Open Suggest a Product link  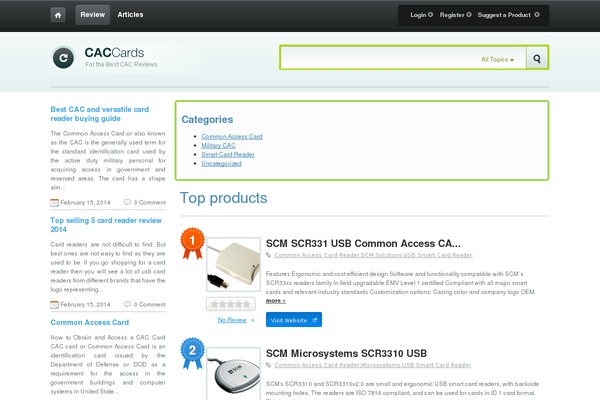(509, 15)
